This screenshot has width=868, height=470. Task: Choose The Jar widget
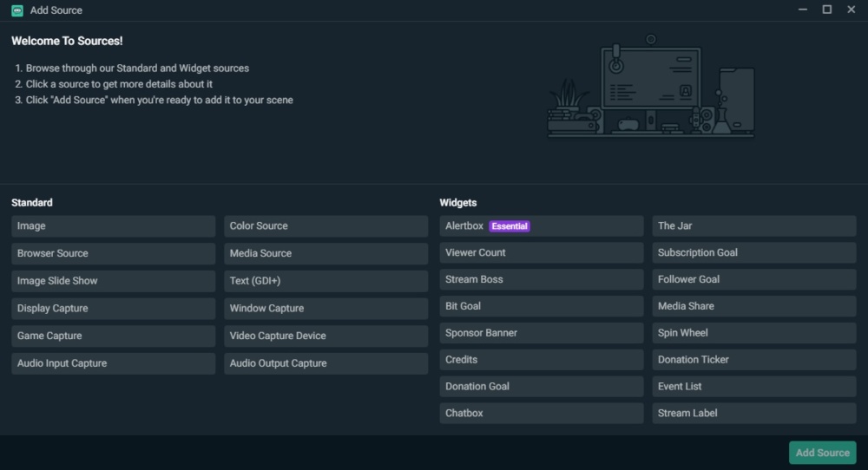753,226
